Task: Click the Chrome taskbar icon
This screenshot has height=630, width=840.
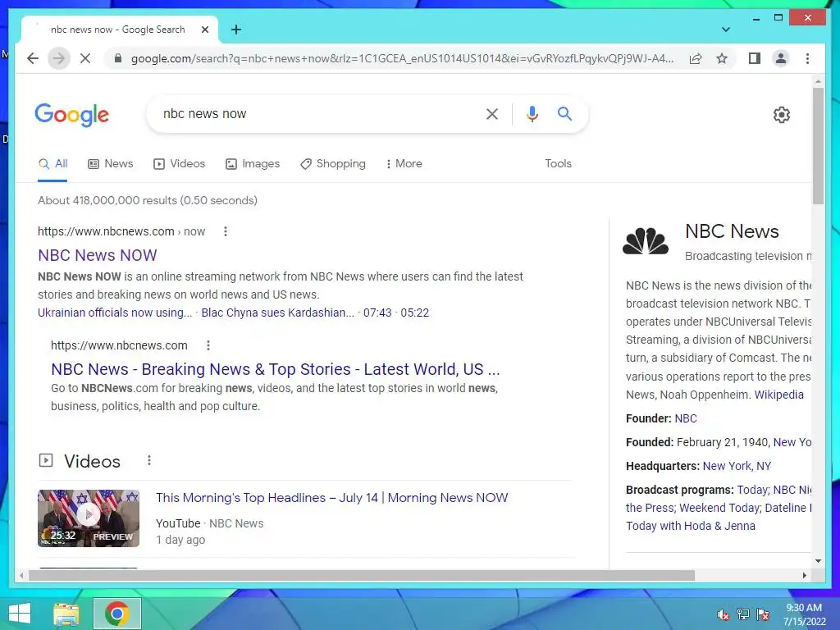Action: point(116,614)
